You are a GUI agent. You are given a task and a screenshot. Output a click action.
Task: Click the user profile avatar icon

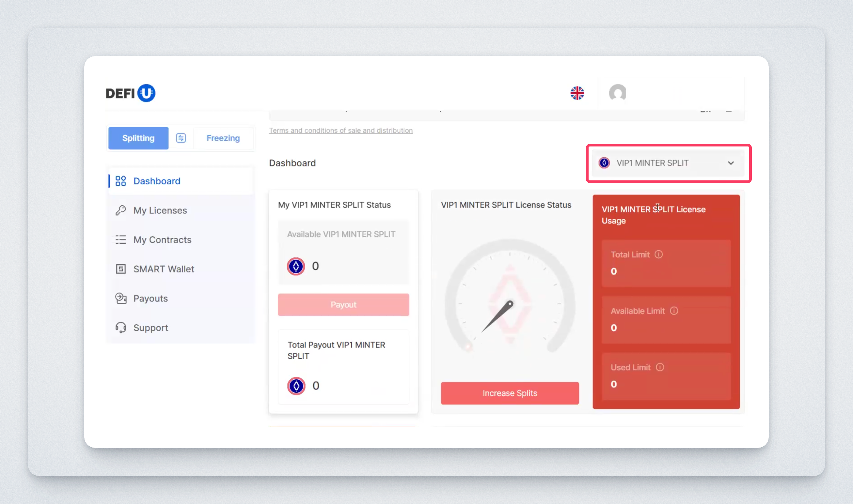[x=618, y=93]
